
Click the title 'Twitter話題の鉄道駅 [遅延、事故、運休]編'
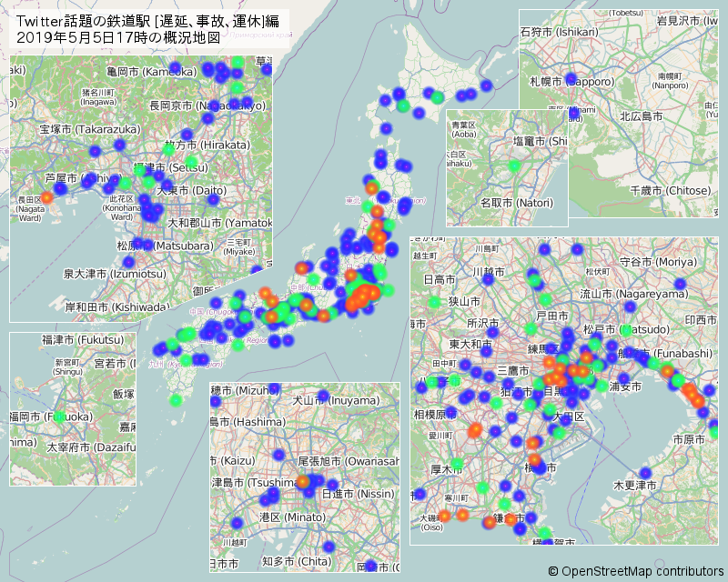tap(147, 21)
